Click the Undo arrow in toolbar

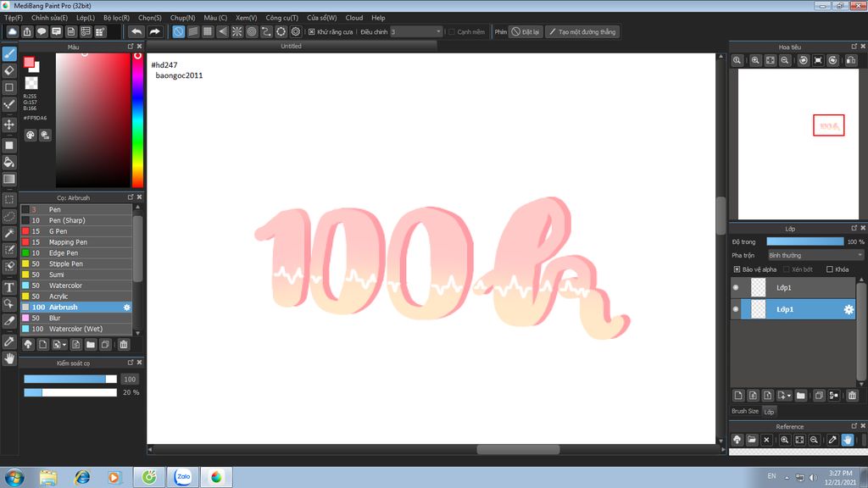point(136,31)
